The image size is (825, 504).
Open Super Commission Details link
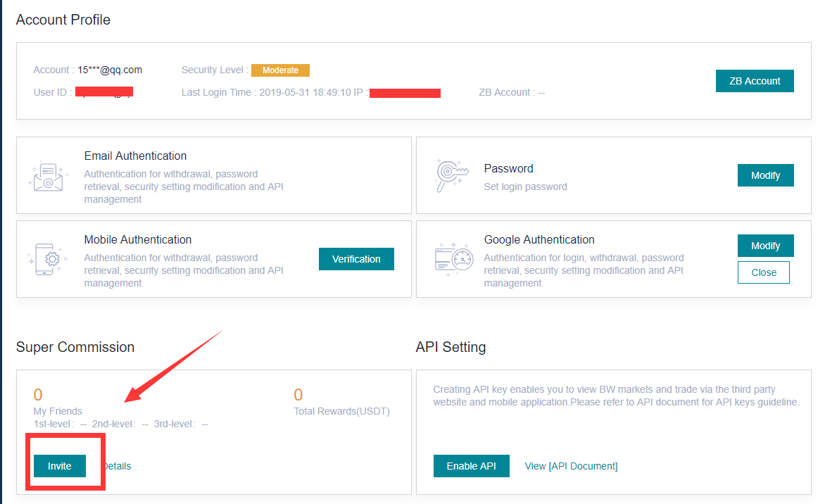coord(118,466)
